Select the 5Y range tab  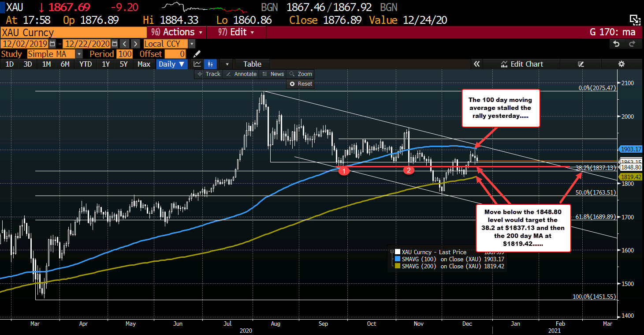coord(124,64)
